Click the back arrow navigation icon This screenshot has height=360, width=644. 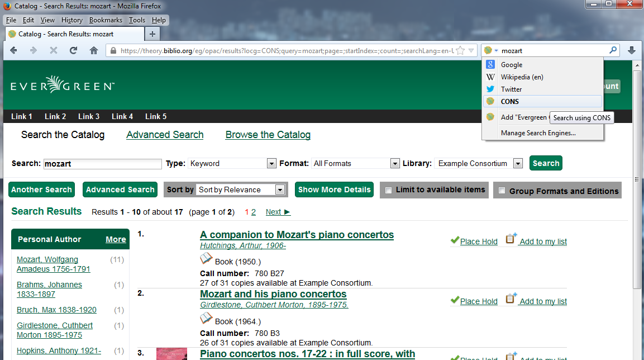pos(13,50)
